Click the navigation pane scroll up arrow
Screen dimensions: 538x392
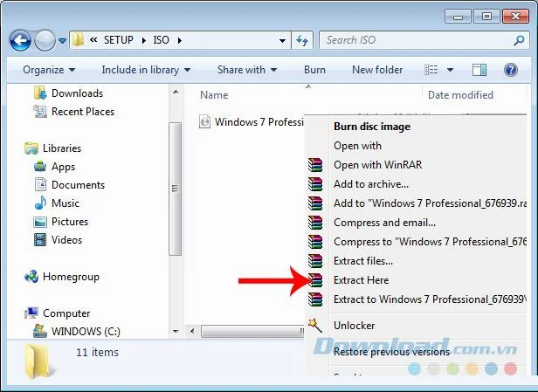[x=176, y=92]
